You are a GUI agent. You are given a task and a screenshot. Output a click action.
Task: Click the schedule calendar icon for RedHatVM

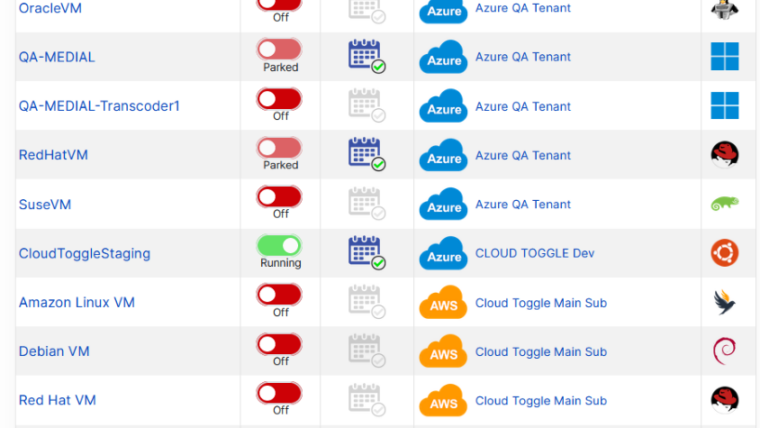(366, 154)
